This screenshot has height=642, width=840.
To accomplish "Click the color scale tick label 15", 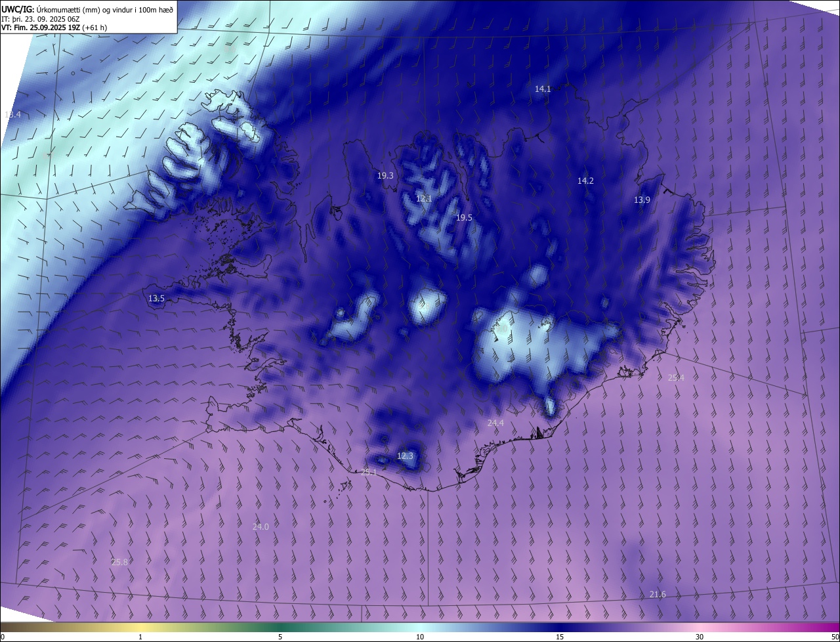I will (x=560, y=637).
